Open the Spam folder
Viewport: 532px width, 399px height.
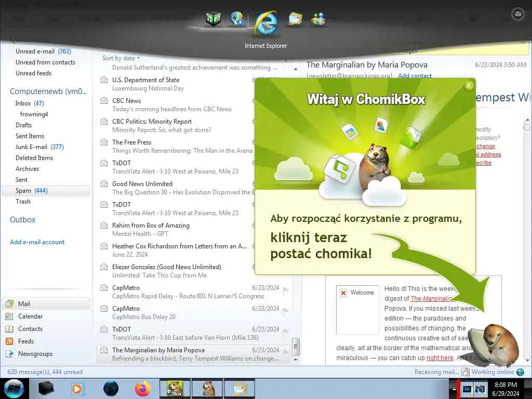tap(46, 191)
